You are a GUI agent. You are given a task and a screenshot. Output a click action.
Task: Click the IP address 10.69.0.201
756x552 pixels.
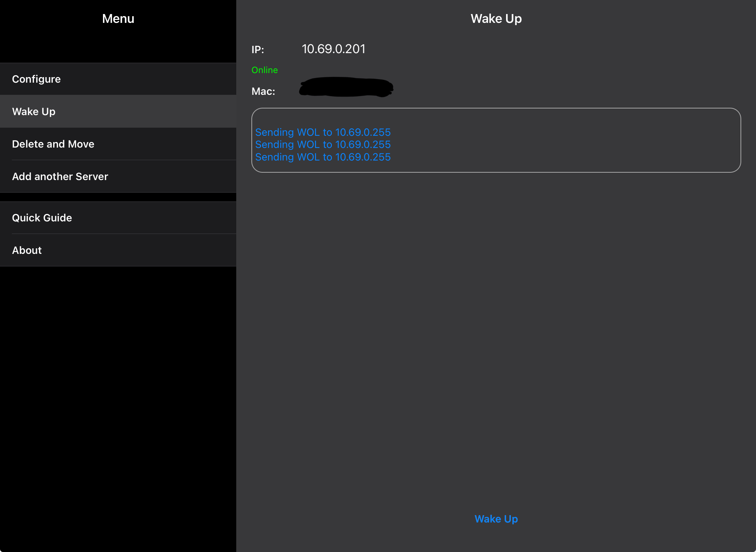click(333, 49)
